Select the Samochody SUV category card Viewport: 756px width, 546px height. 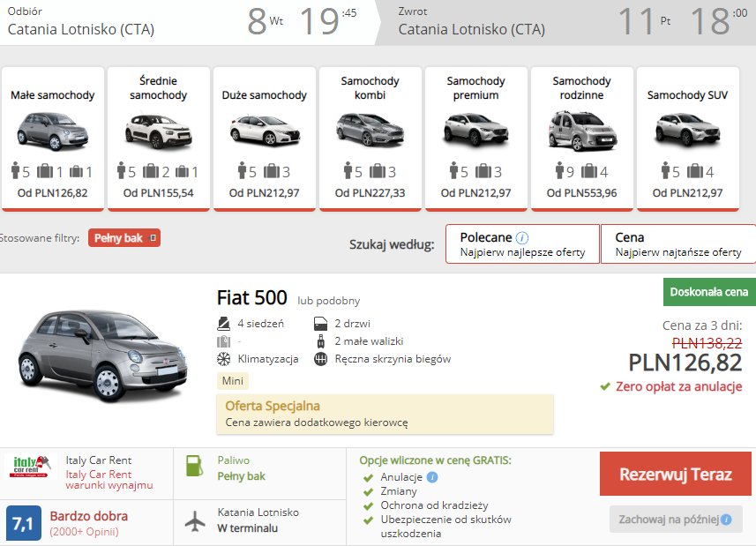tap(687, 138)
